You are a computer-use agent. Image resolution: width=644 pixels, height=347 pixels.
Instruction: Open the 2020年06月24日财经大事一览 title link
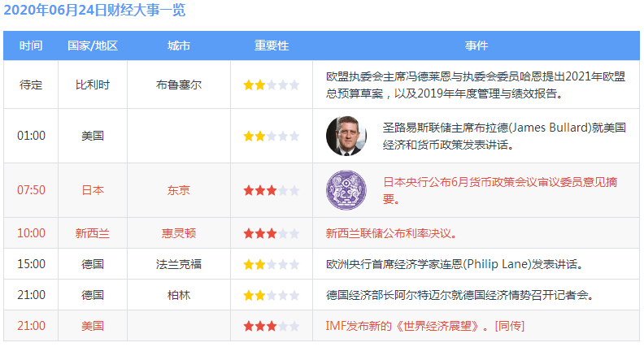pos(94,11)
